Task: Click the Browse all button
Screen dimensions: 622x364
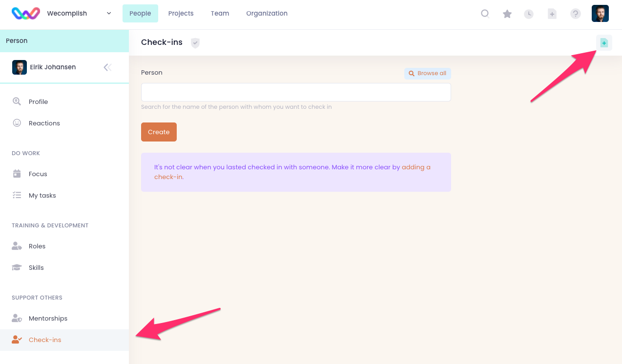Action: (428, 73)
